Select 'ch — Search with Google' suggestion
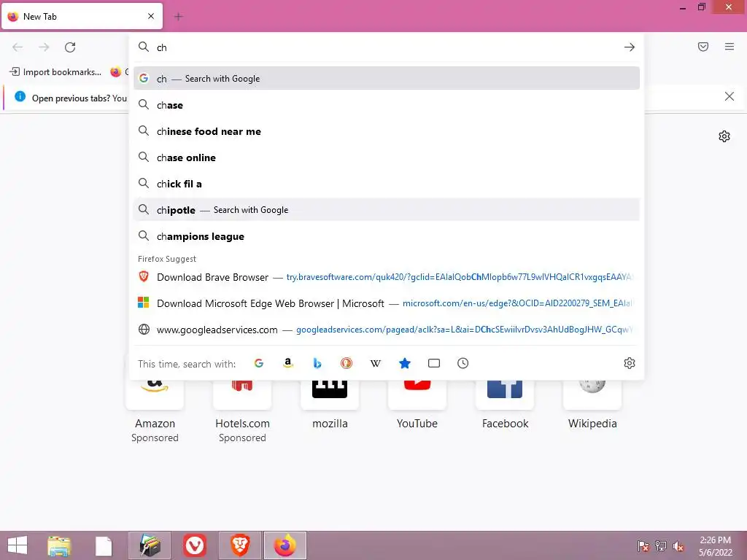The image size is (747, 560). click(x=387, y=78)
